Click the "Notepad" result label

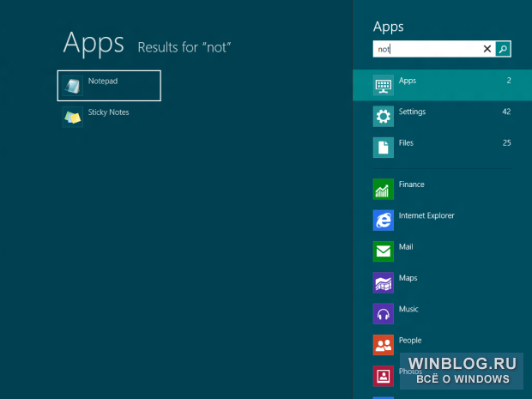click(x=103, y=82)
